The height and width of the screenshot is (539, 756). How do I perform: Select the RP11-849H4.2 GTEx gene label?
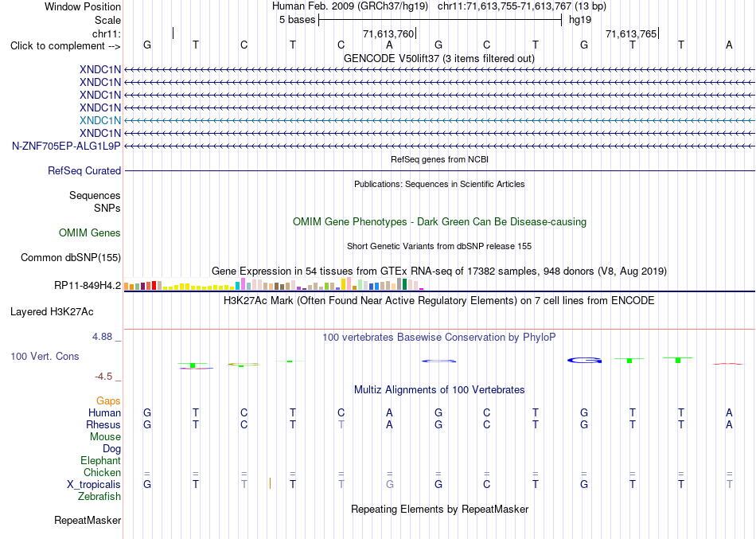[x=88, y=286]
